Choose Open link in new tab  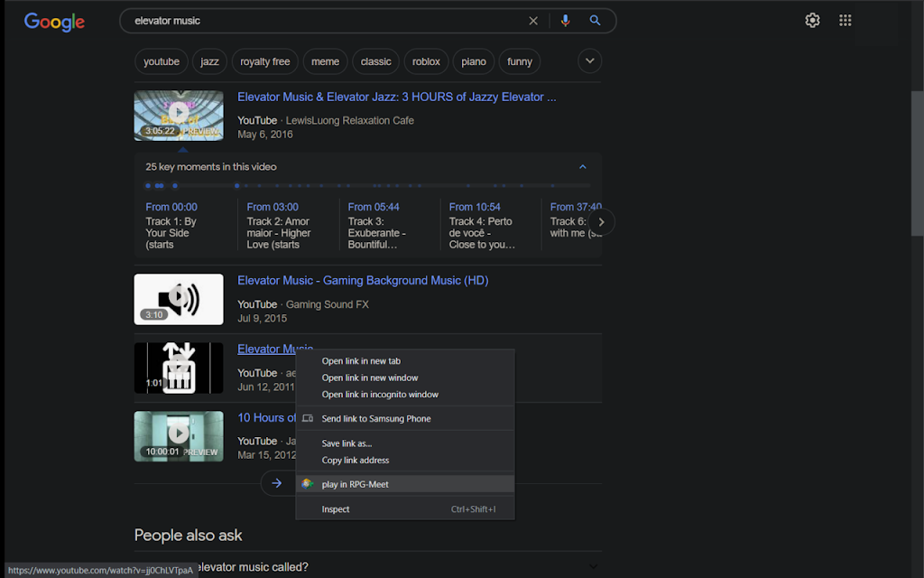(x=405, y=361)
